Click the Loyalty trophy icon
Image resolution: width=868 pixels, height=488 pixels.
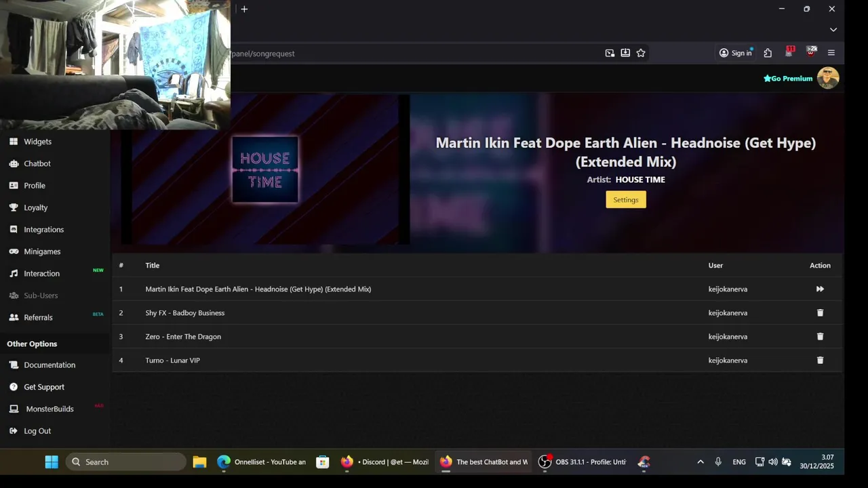14,207
